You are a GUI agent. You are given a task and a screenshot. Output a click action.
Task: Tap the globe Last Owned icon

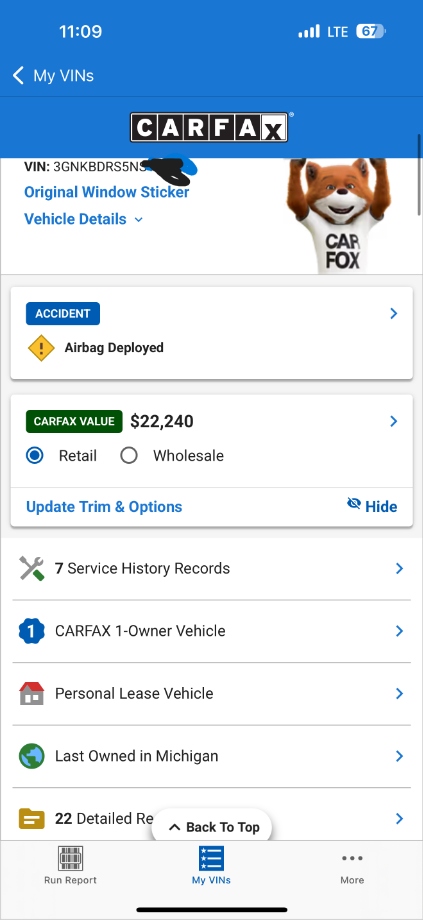[32, 756]
